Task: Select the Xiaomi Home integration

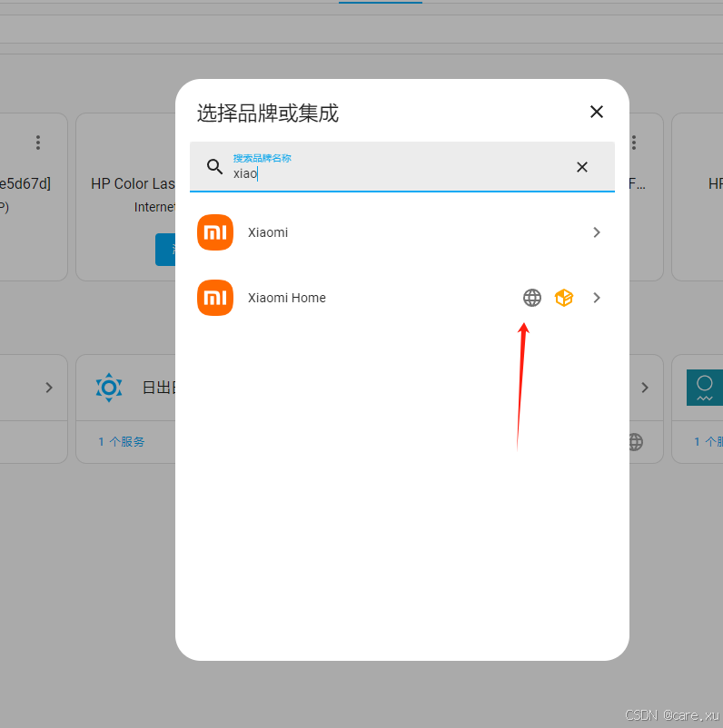Action: (x=402, y=298)
